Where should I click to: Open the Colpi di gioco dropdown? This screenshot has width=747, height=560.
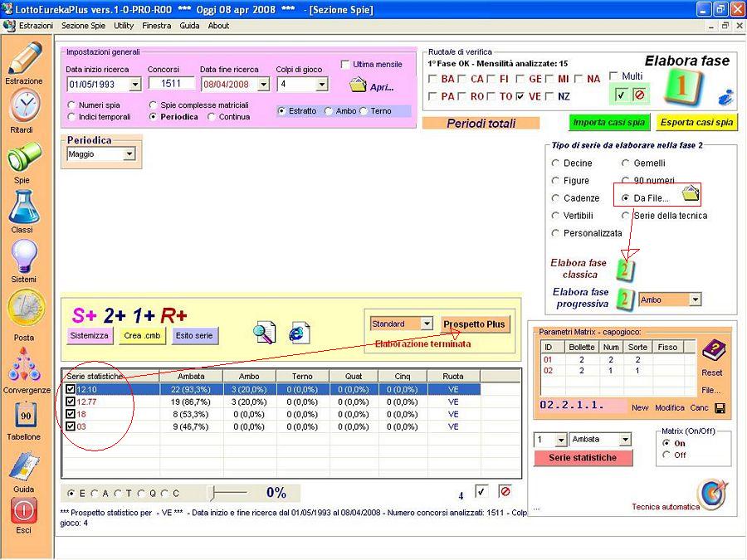tap(322, 85)
